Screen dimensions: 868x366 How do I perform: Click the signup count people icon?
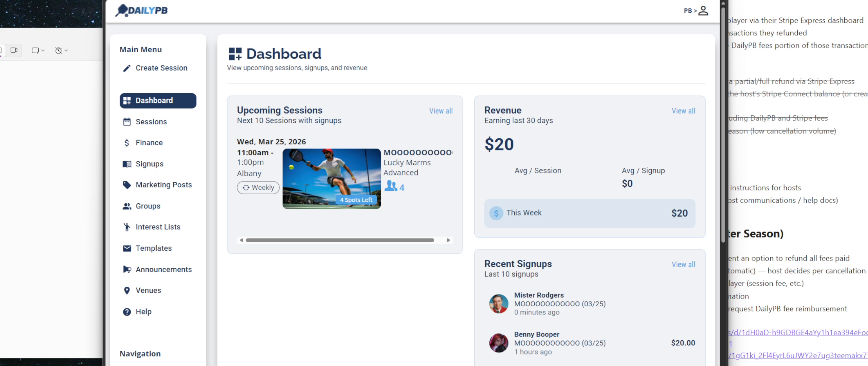point(391,186)
